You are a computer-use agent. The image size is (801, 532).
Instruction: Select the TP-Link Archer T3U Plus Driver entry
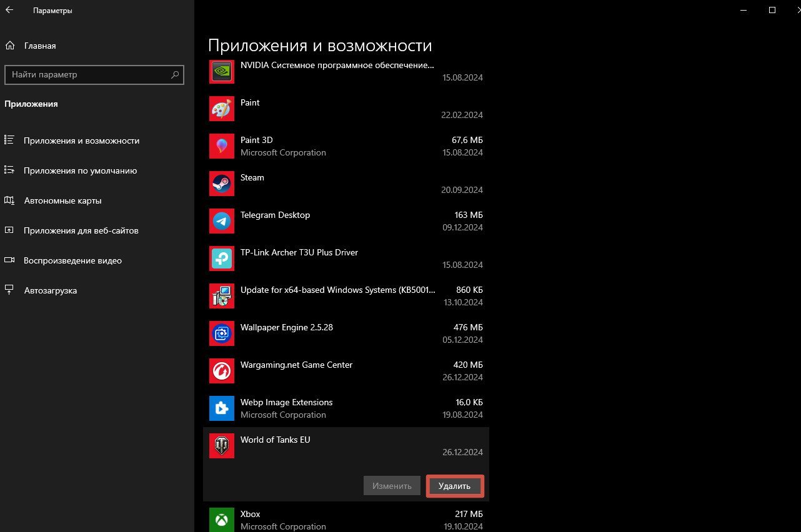click(x=346, y=259)
